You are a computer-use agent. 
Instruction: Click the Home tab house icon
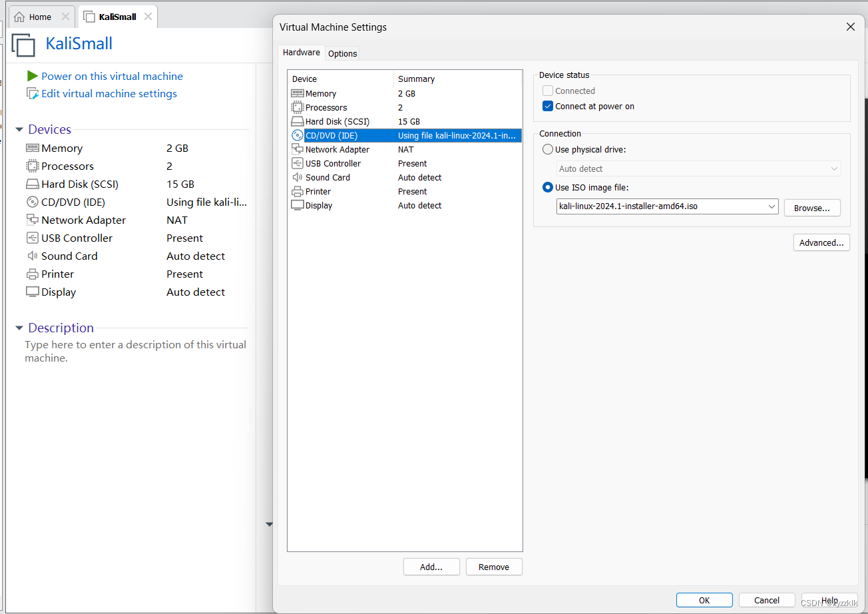point(19,17)
